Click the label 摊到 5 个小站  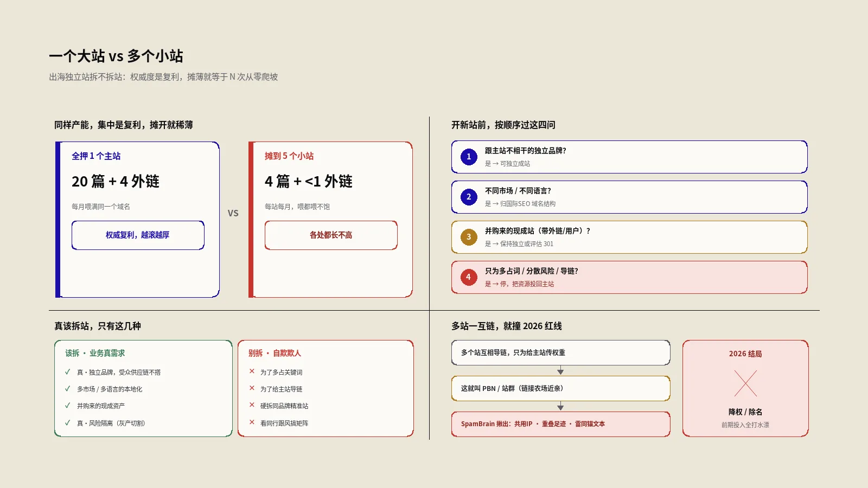click(x=289, y=156)
